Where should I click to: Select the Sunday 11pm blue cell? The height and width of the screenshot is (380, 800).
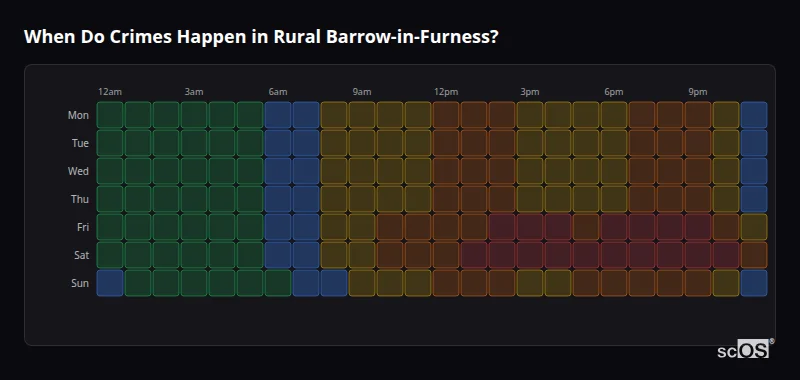[x=754, y=283]
